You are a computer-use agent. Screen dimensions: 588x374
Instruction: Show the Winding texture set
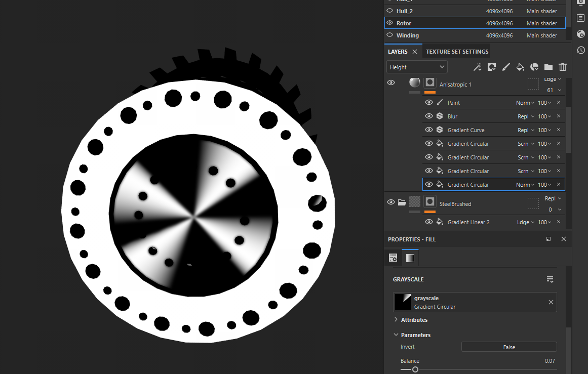tap(390, 35)
